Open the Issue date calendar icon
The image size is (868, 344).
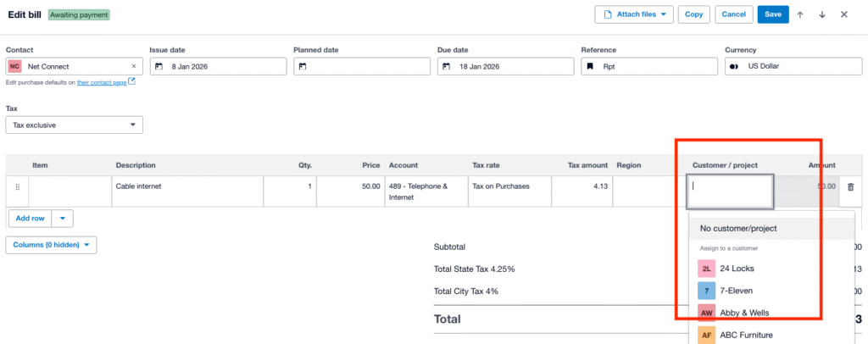(x=159, y=66)
